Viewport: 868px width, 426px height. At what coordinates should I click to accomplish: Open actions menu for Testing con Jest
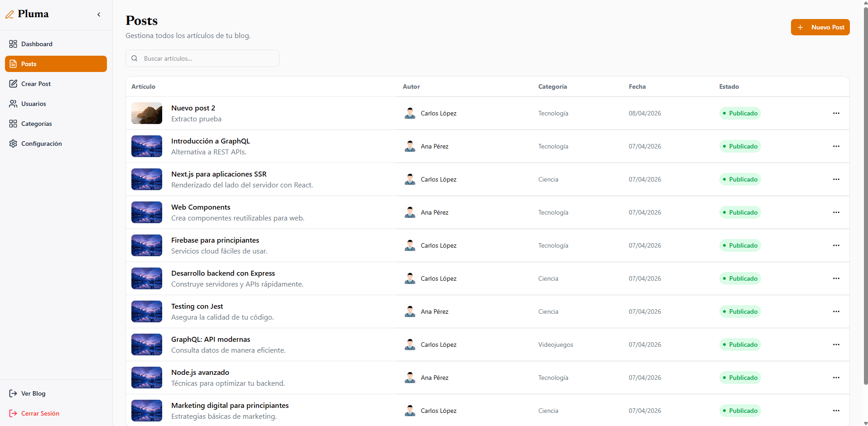(836, 311)
